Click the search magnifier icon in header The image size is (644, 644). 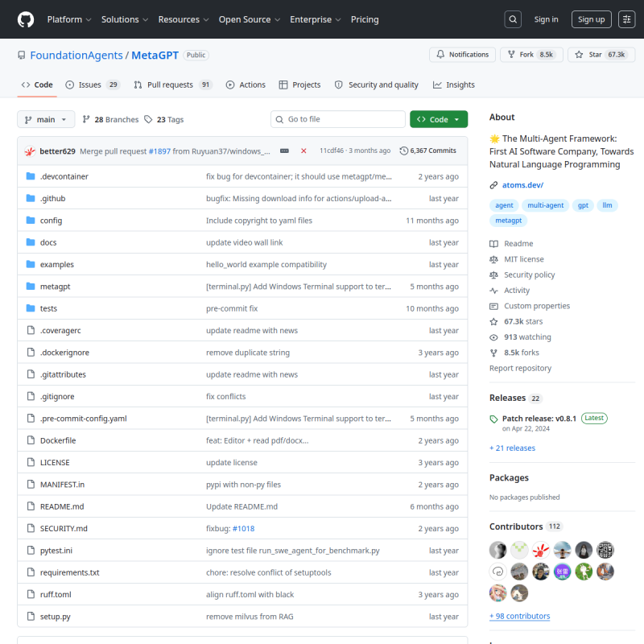(513, 19)
